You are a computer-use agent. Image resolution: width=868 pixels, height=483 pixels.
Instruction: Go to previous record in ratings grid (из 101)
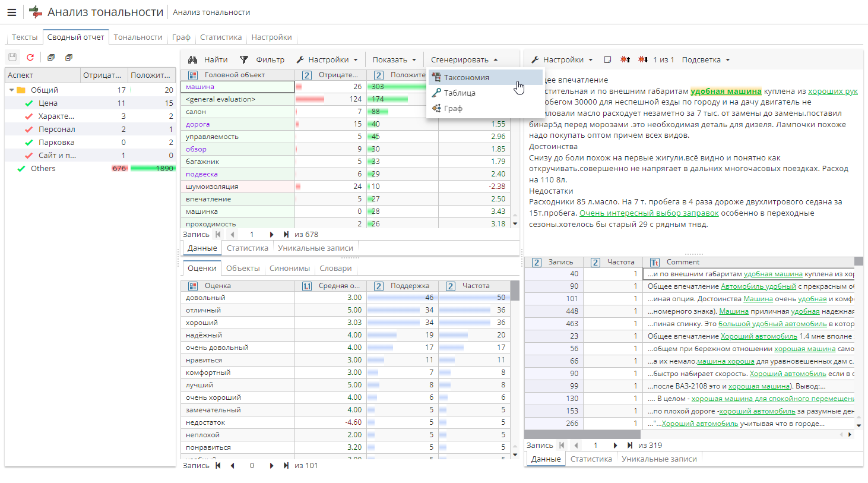tap(233, 466)
